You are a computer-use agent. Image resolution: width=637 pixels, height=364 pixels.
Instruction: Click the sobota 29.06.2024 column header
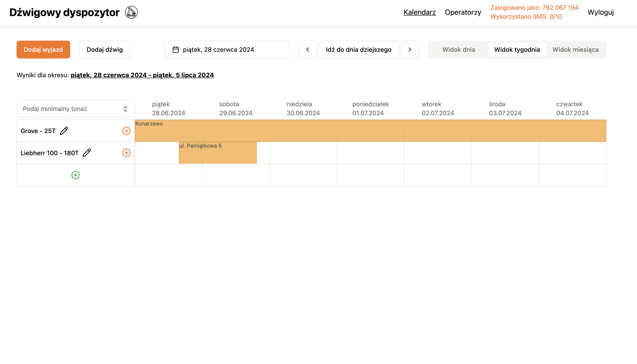tap(236, 109)
